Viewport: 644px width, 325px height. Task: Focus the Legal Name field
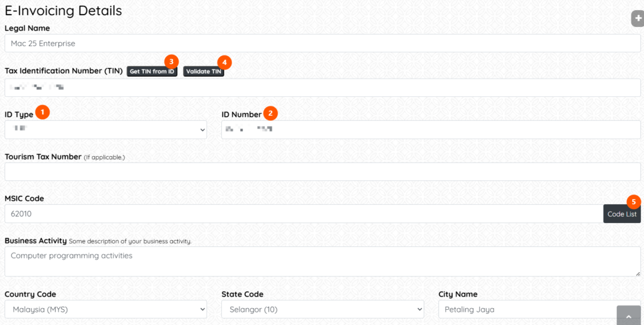click(x=323, y=43)
